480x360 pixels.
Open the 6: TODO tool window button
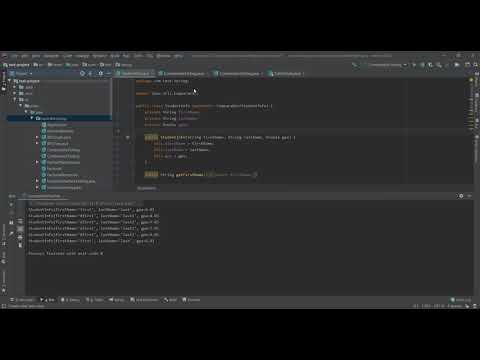tap(95, 300)
